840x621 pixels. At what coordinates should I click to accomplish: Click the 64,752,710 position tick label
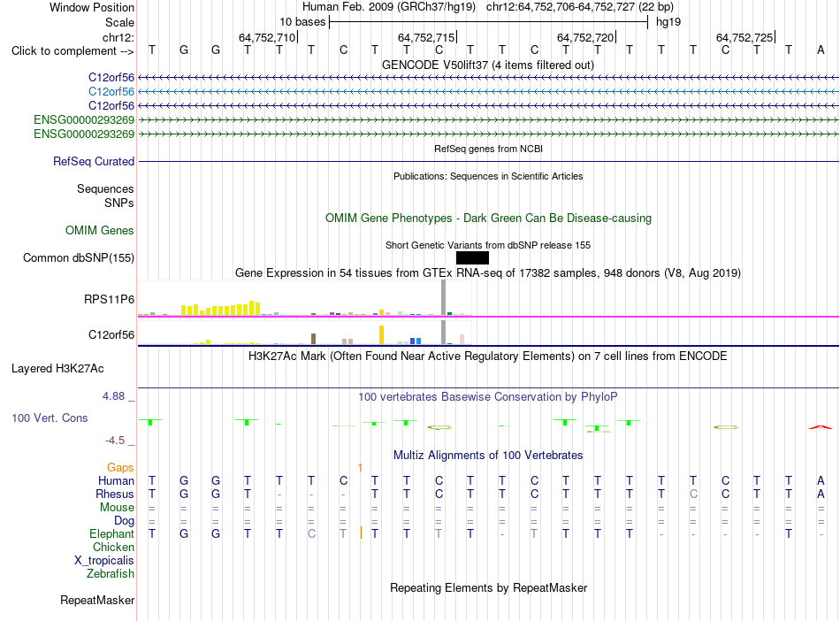pos(267,37)
